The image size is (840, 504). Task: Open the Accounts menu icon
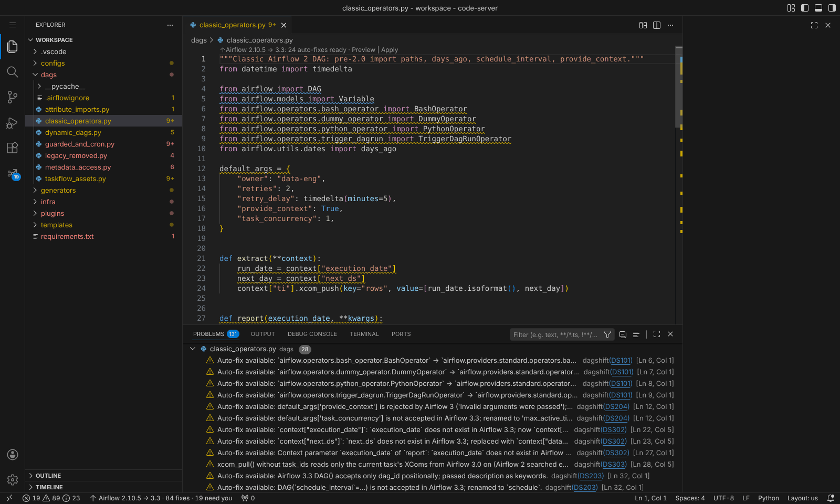pyautogui.click(x=13, y=455)
